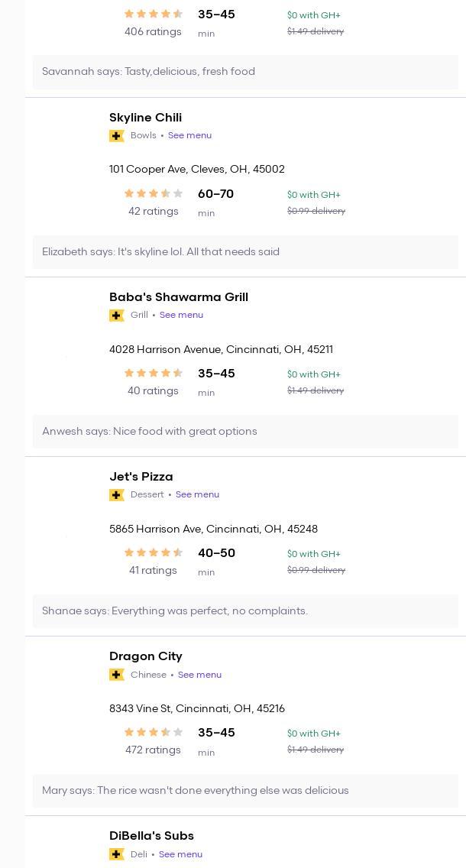Click the GH+ badge icon under DiBella's Subs

[117, 854]
